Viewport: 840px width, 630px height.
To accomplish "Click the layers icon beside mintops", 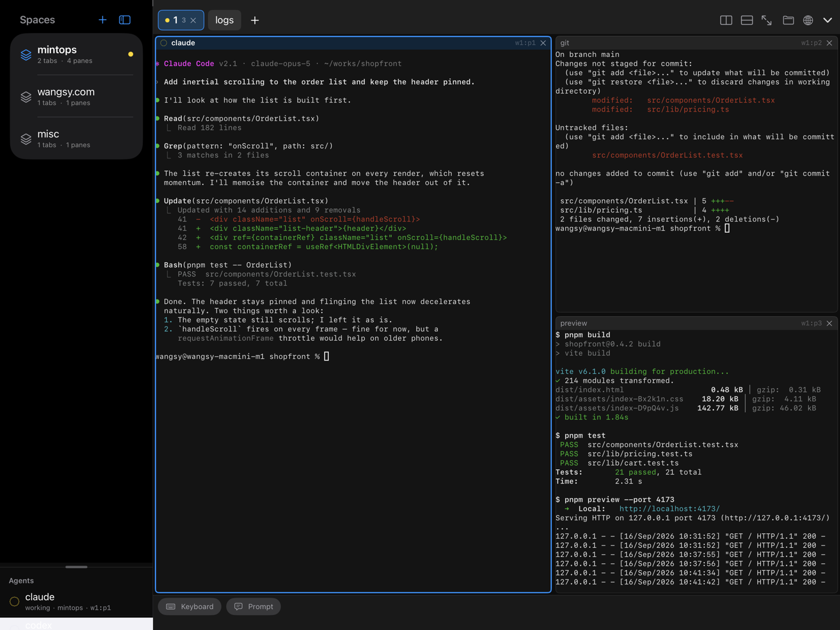I will (26, 55).
